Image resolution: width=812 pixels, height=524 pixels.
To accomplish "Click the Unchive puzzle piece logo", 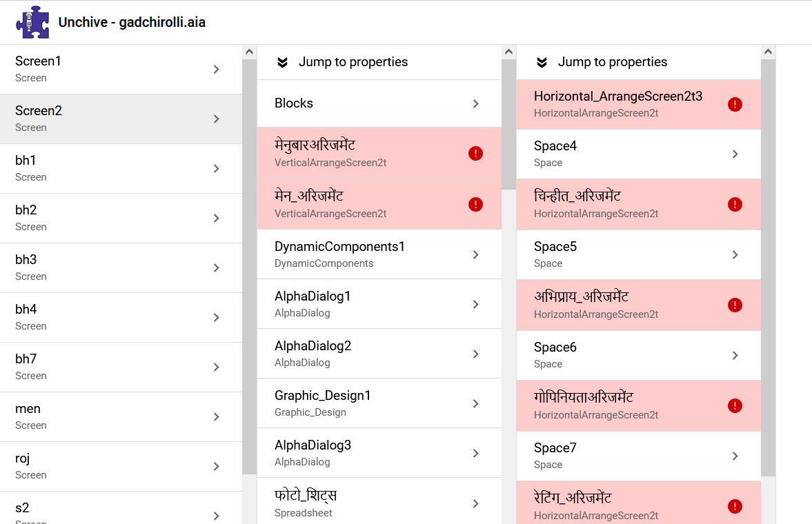I will (x=33, y=21).
